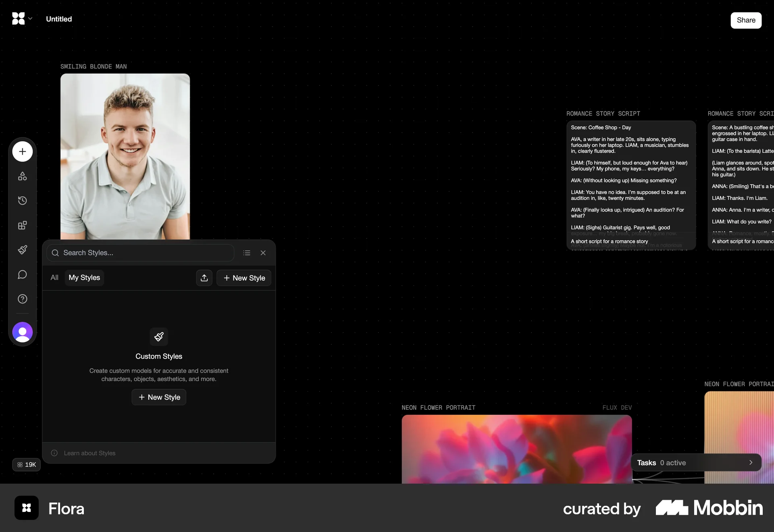This screenshot has width=774, height=532.
Task: Open the Add node plus icon
Action: pos(22,152)
